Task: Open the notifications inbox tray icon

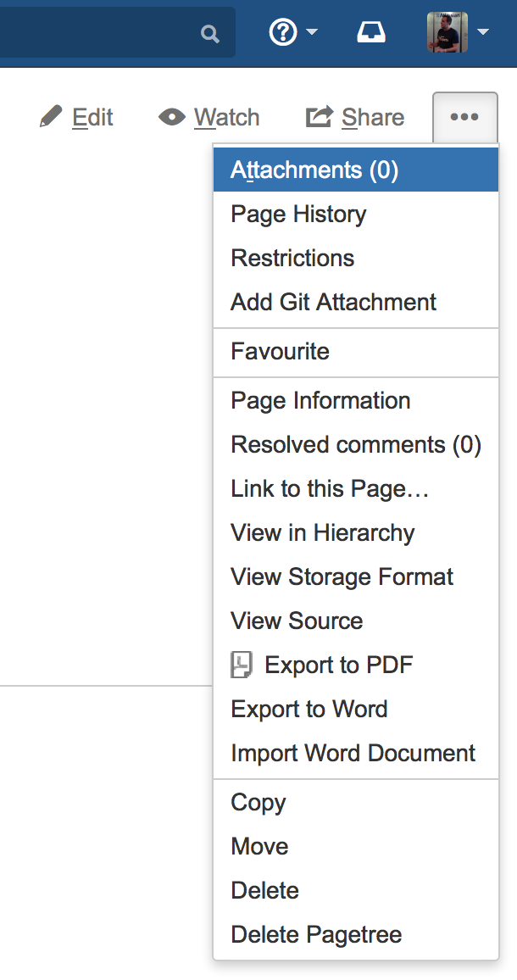Action: 370,32
